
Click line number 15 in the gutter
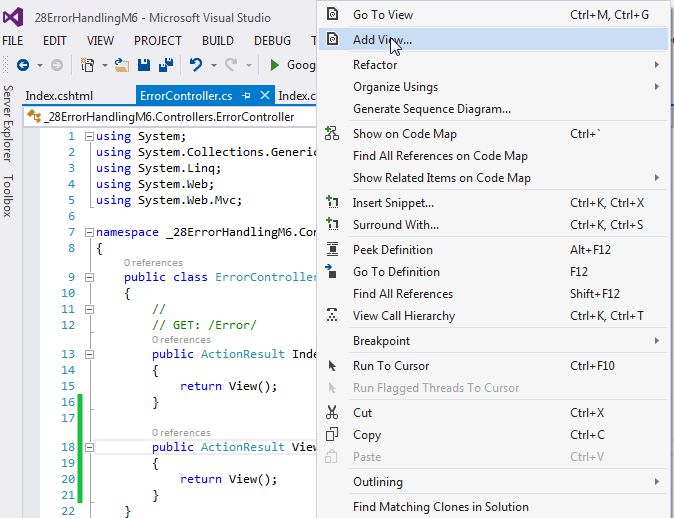click(x=68, y=386)
